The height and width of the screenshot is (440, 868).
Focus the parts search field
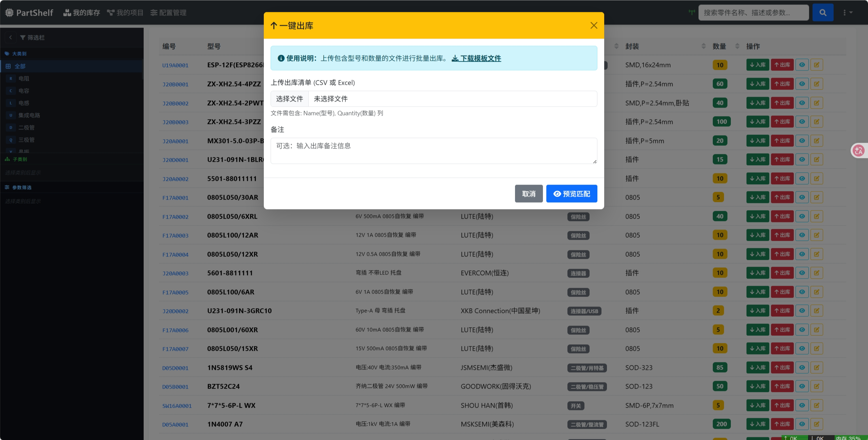(753, 13)
